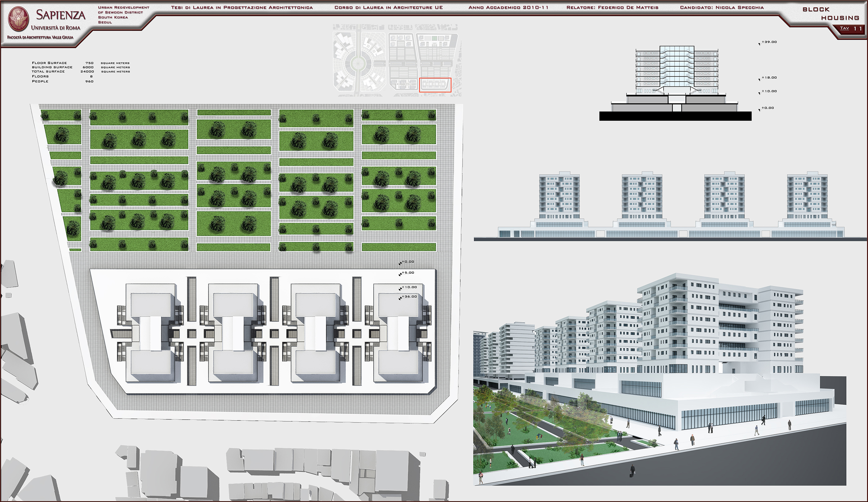Image resolution: width=868 pixels, height=502 pixels.
Task: Click the +18.00 section level marker
Action: coord(769,78)
